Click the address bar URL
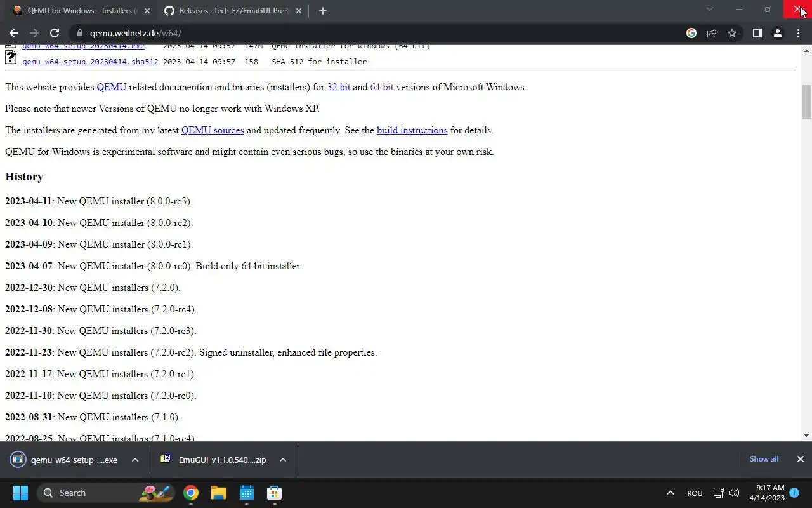 click(x=136, y=33)
